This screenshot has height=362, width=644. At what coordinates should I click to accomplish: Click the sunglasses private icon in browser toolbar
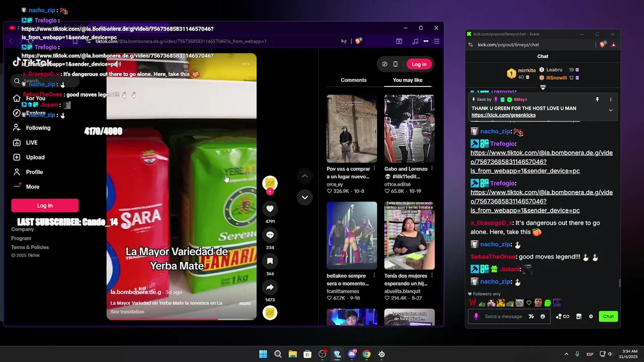[x=426, y=41]
